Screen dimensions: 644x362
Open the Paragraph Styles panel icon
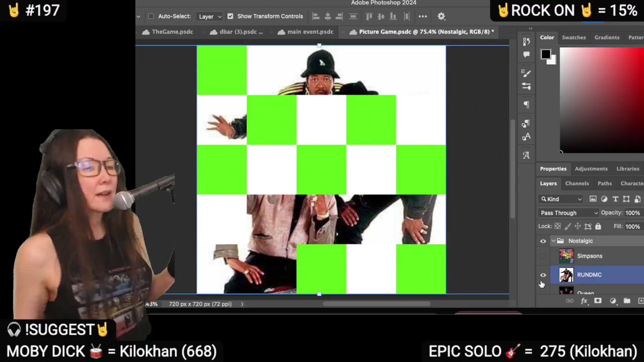[526, 124]
